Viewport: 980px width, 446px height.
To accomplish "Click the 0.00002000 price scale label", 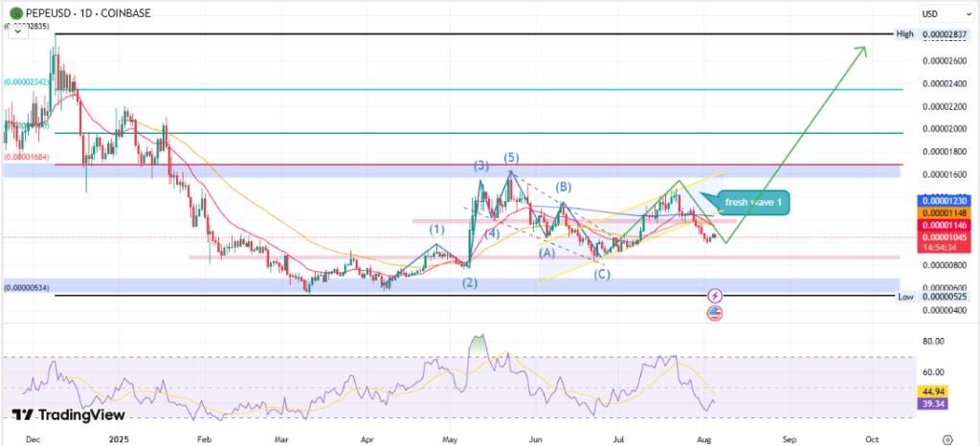I will click(945, 128).
